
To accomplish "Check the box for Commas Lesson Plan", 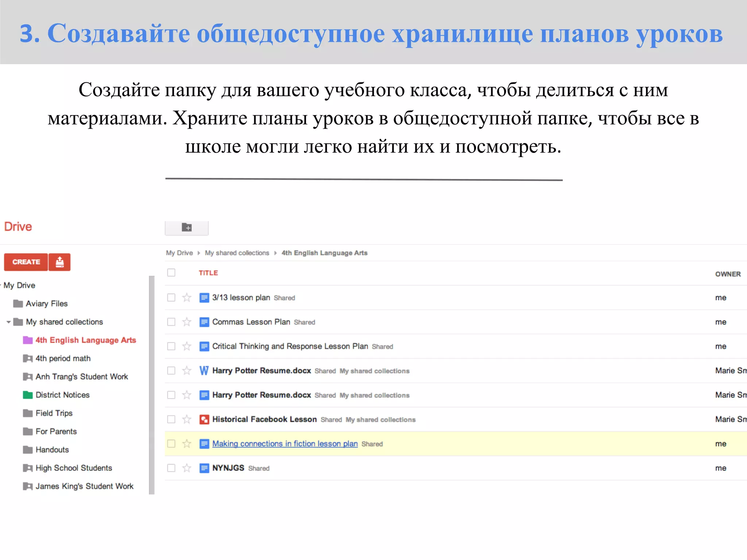I will tap(171, 322).
